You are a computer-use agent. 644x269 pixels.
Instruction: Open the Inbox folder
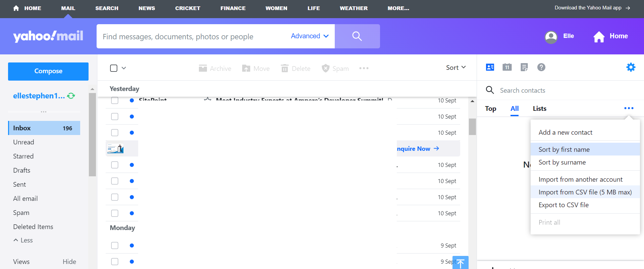tap(44, 128)
